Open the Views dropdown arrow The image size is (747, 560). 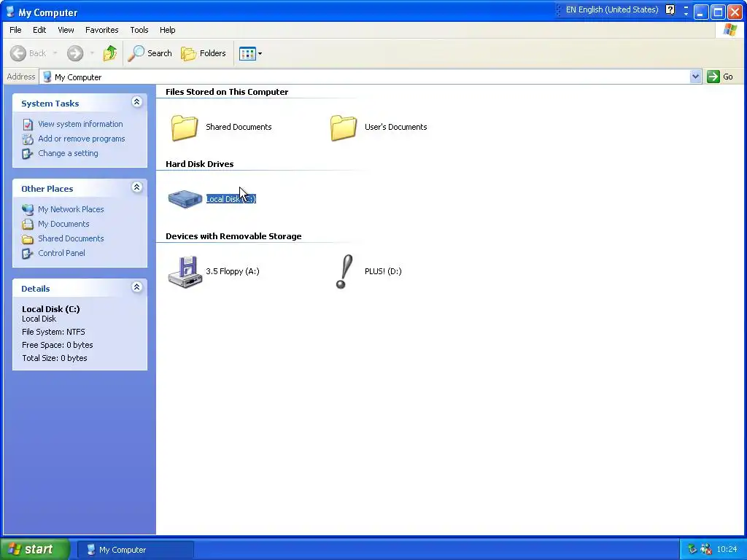tap(260, 54)
